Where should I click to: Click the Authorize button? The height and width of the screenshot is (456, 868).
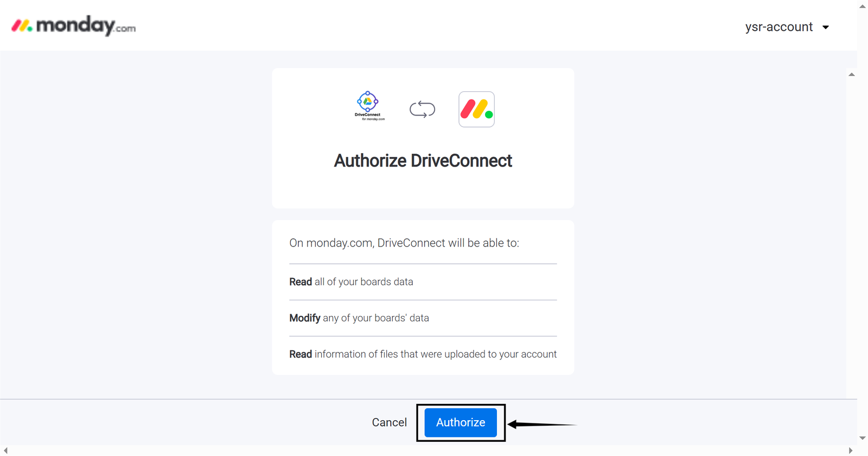point(461,422)
